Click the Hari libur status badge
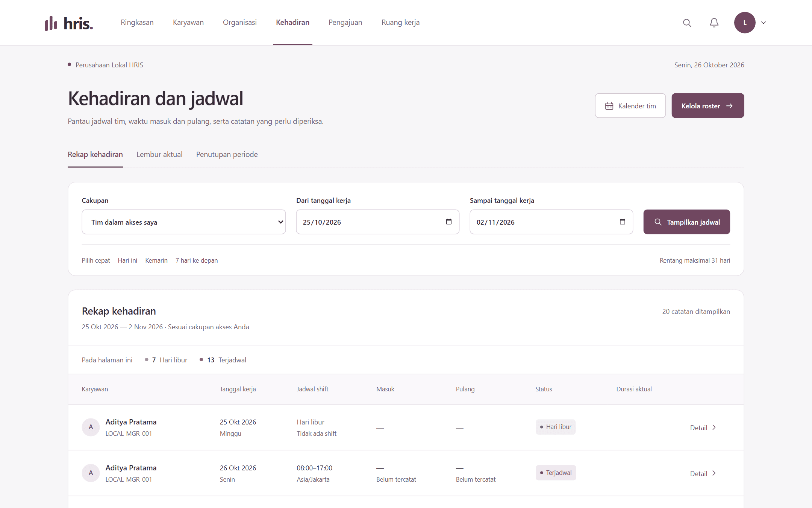Viewport: 812px width, 508px height. click(x=556, y=427)
